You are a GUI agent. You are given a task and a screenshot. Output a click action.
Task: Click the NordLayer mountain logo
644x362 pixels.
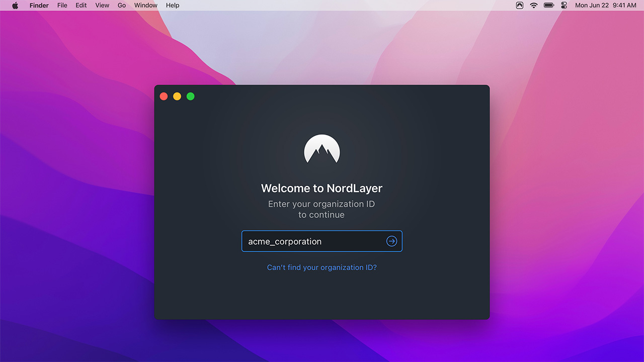[321, 150]
